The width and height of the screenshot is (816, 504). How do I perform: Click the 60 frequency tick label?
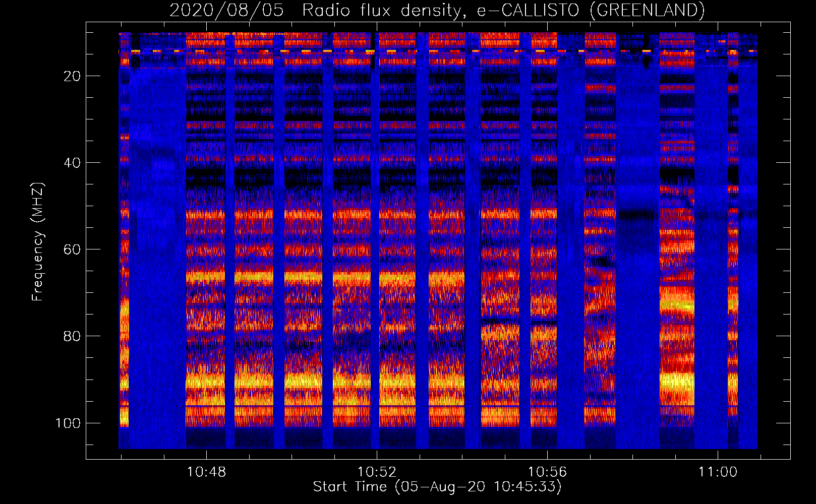[72, 249]
